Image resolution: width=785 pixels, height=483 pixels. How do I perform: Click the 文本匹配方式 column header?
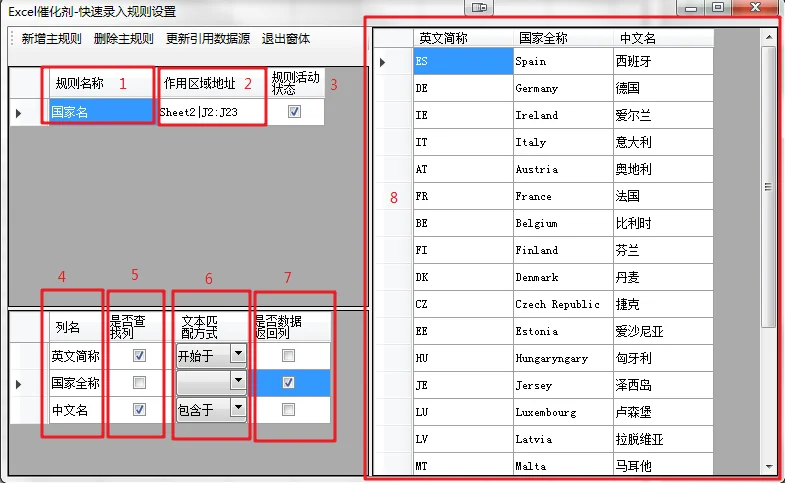[211, 327]
